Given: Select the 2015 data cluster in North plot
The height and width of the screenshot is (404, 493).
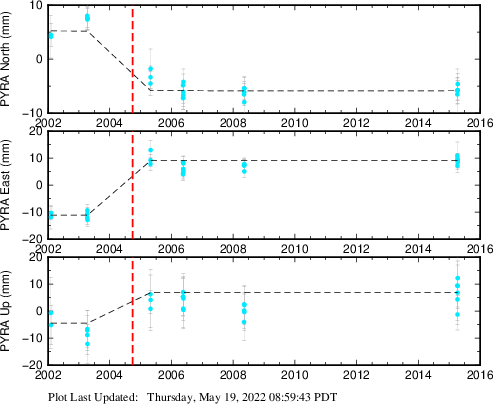Looking at the screenshot, I should point(458,89).
